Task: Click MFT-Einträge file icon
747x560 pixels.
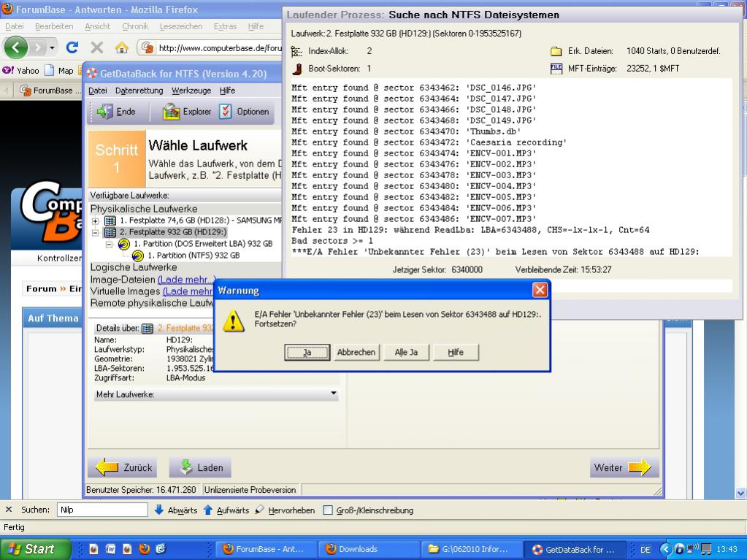Action: point(556,69)
